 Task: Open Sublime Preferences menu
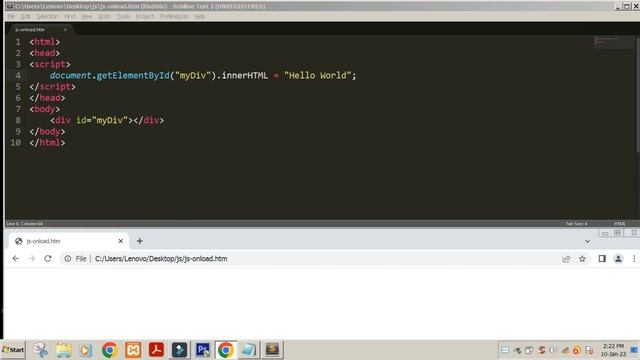click(x=174, y=16)
